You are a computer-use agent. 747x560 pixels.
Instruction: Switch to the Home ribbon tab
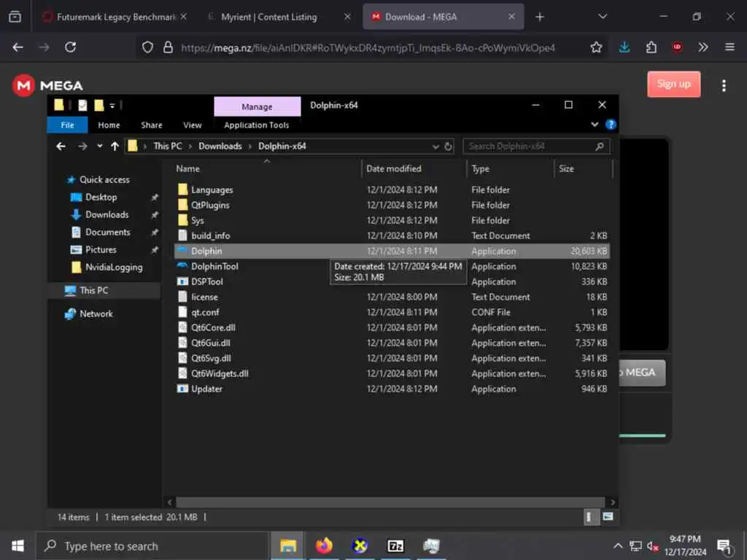click(109, 125)
